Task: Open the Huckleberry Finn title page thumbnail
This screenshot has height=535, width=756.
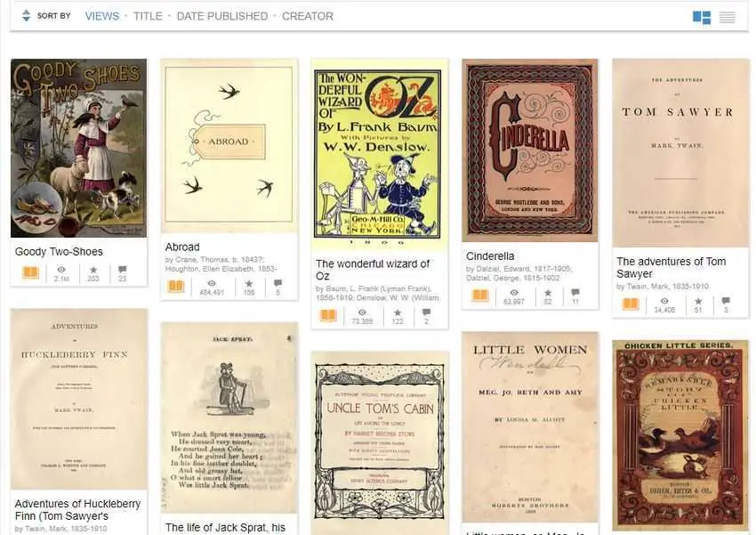Action: [78, 399]
